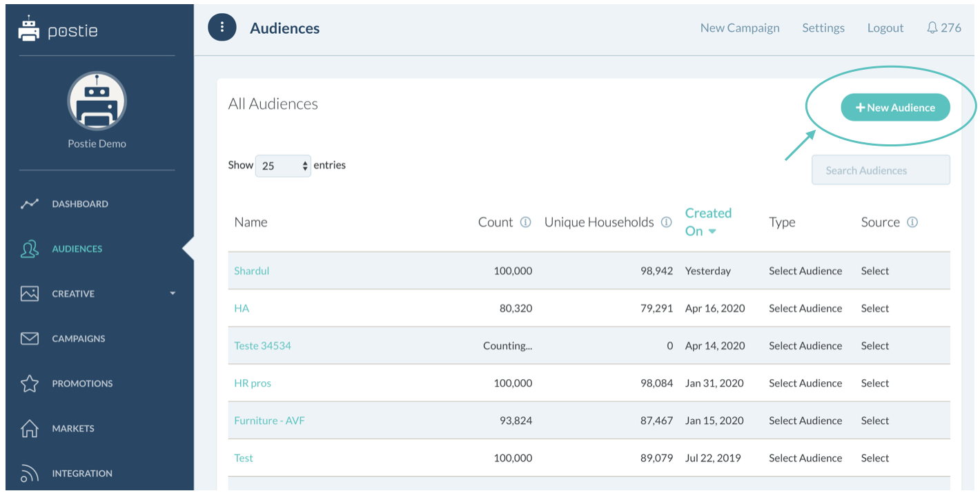This screenshot has height=500, width=980.
Task: Click info icon next to Source column
Action: (912, 222)
